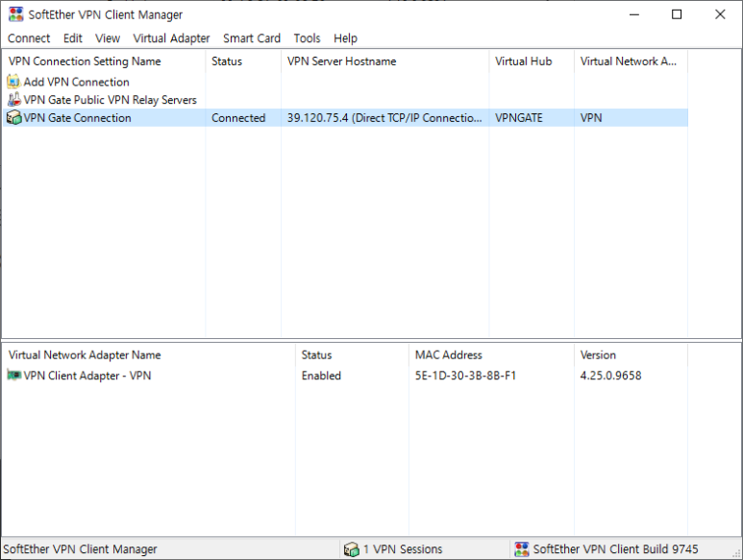743x560 pixels.
Task: Select the VPN Gate Connection row name
Action: pyautogui.click(x=77, y=118)
